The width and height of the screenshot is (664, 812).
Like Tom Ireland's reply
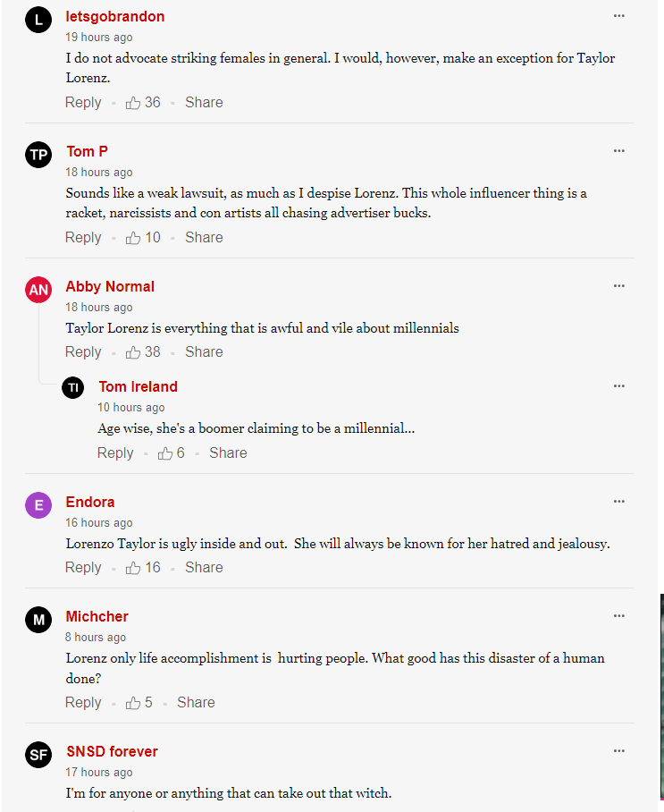[x=165, y=453]
